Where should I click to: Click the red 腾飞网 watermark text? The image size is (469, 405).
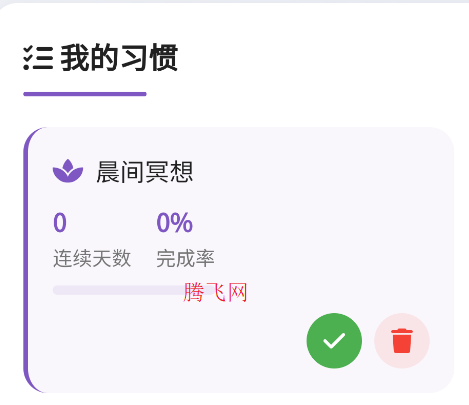[215, 292]
